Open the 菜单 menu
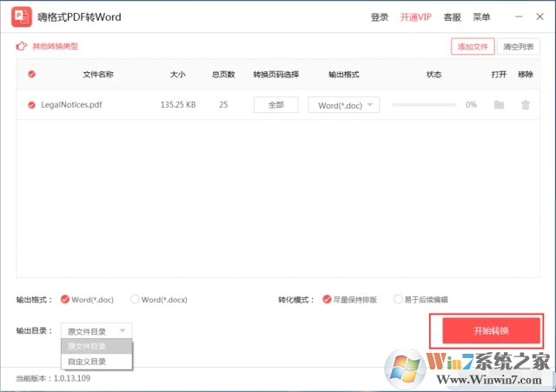Image resolution: width=556 pixels, height=392 pixels. tap(481, 17)
